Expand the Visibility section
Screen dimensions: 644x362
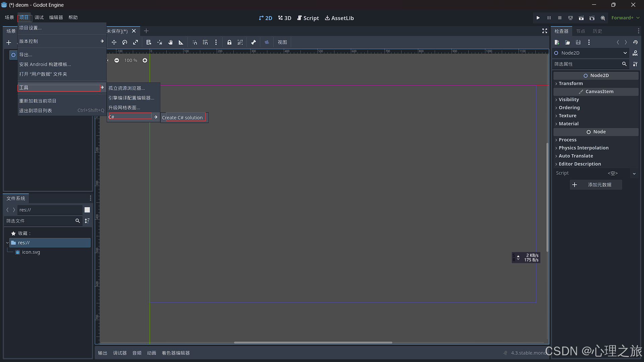(569, 99)
